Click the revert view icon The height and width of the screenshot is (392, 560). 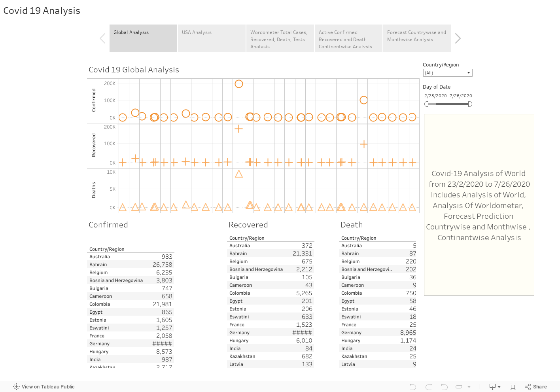click(x=444, y=387)
